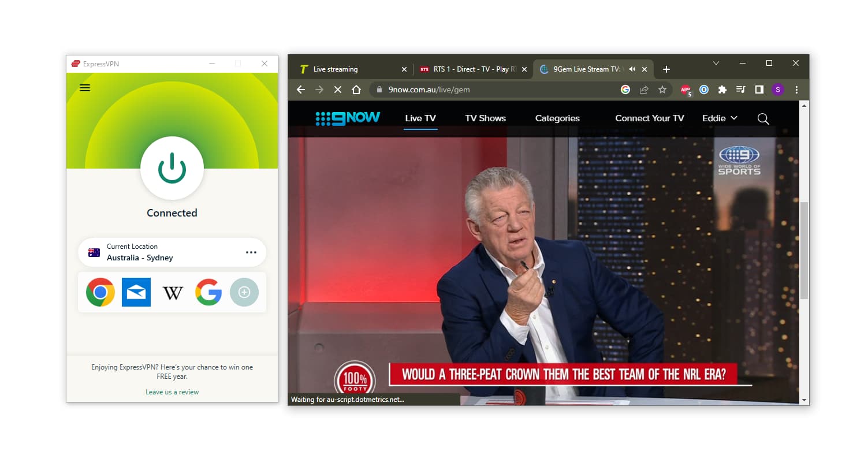
Task: Open the ABP adblock extension
Action: pos(686,89)
